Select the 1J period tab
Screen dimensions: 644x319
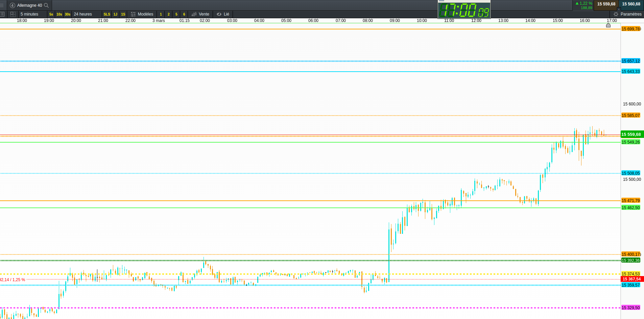click(115, 14)
